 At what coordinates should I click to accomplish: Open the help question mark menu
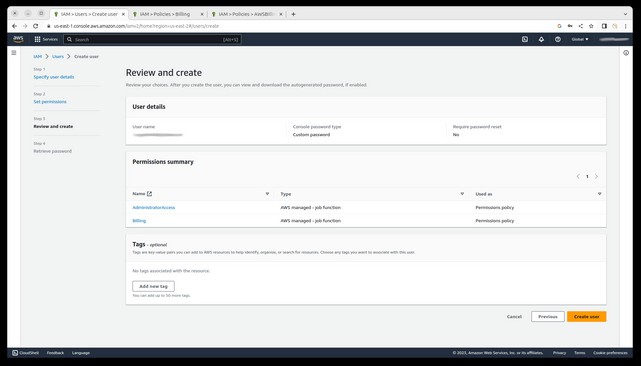click(x=558, y=39)
